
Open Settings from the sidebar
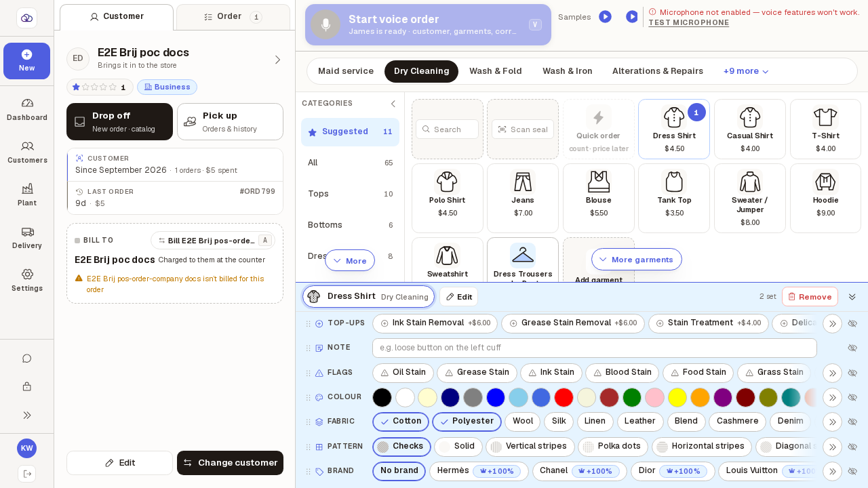point(27,279)
